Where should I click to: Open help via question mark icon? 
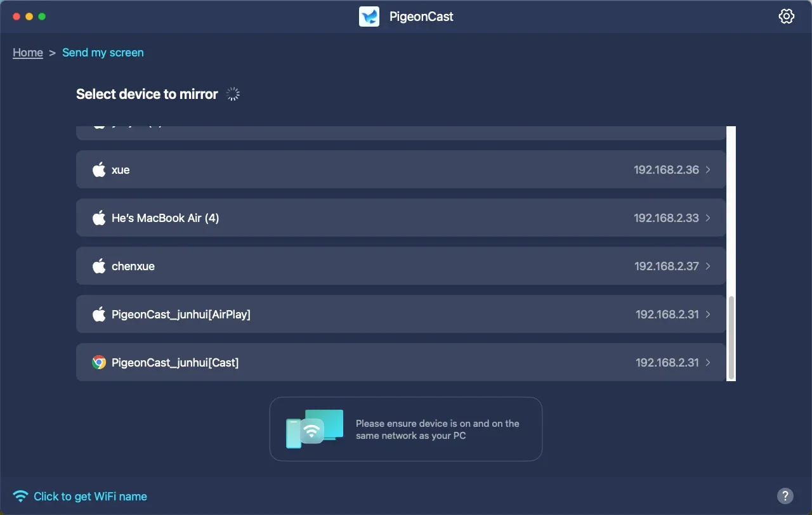(785, 496)
